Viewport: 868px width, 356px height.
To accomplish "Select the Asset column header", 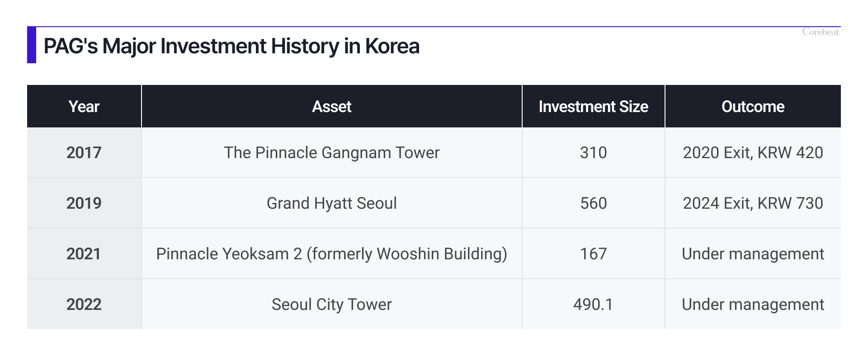I will (x=332, y=106).
